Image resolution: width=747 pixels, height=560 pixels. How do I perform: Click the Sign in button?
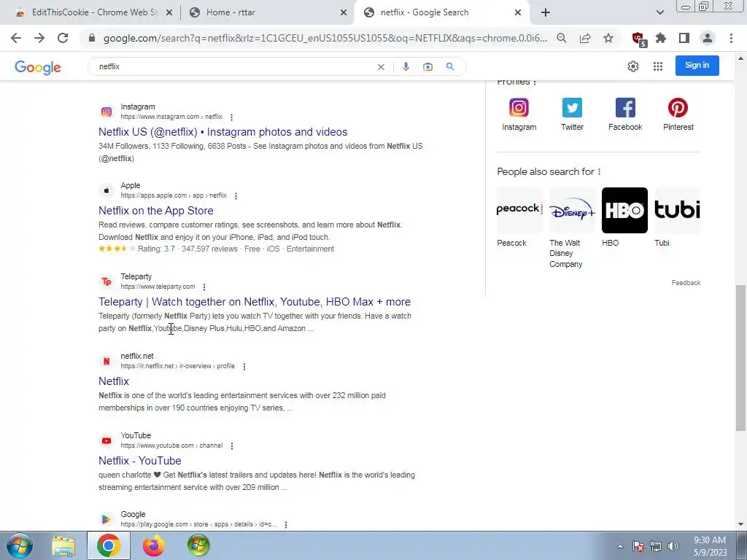[697, 66]
